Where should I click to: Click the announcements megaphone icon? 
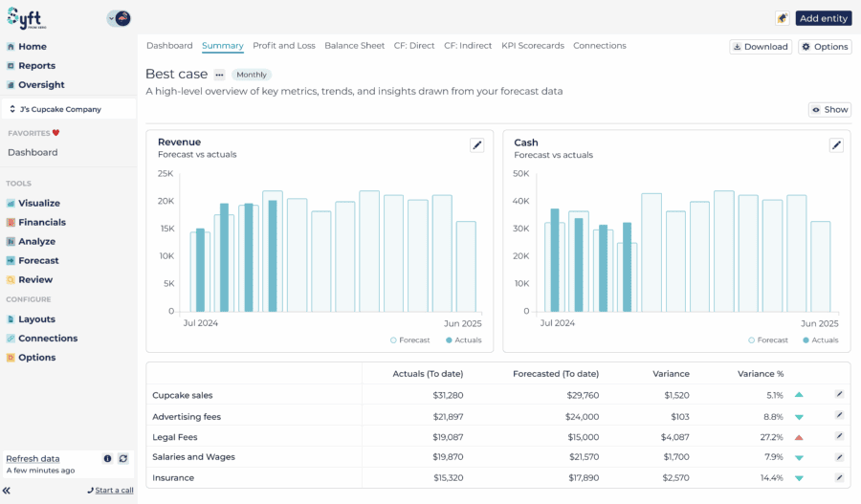[782, 18]
